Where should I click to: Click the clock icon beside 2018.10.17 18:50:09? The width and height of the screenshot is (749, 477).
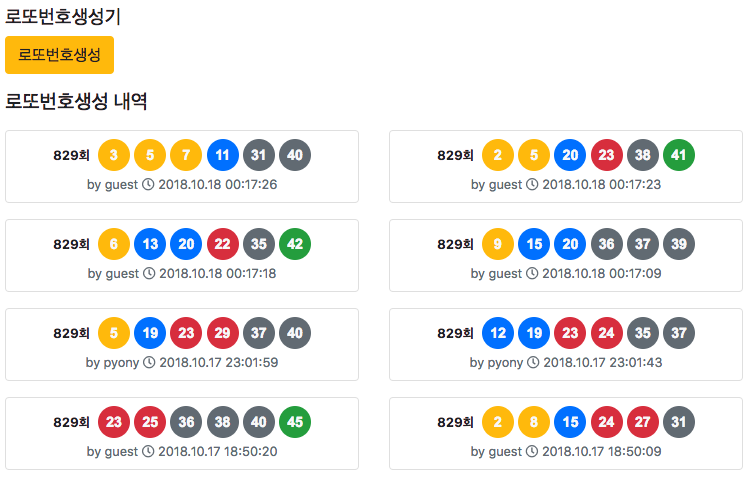[x=532, y=451]
